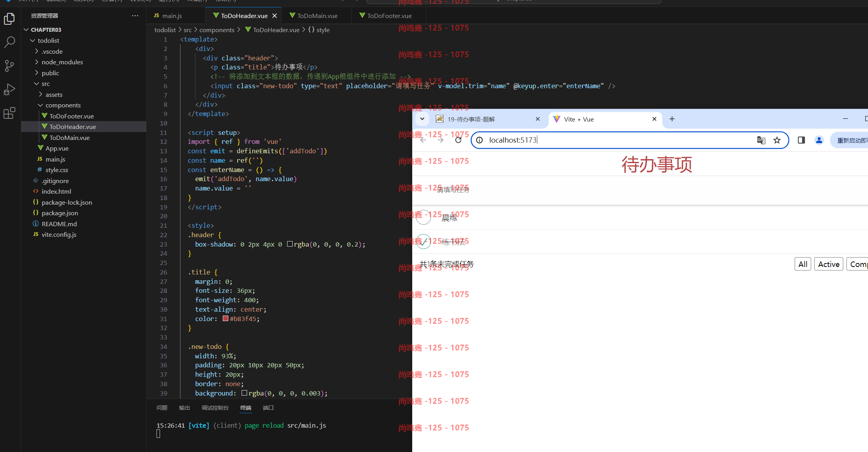Open the Extensions view
This screenshot has height=452, width=868.
pyautogui.click(x=9, y=113)
